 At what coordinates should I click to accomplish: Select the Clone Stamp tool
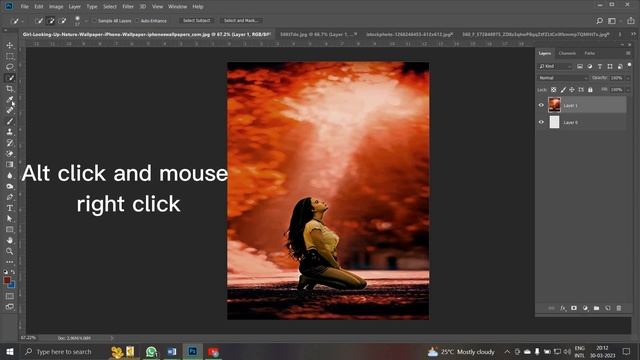(x=9, y=132)
